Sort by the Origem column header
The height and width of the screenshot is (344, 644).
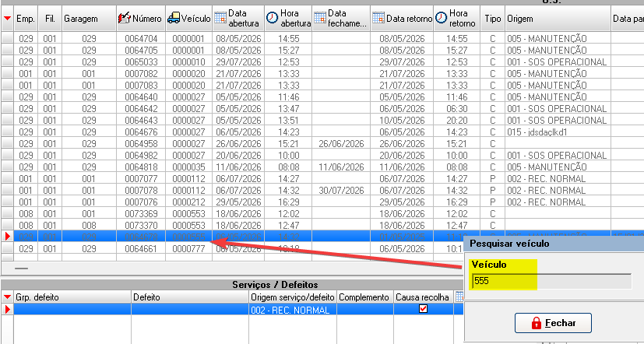tap(558, 19)
